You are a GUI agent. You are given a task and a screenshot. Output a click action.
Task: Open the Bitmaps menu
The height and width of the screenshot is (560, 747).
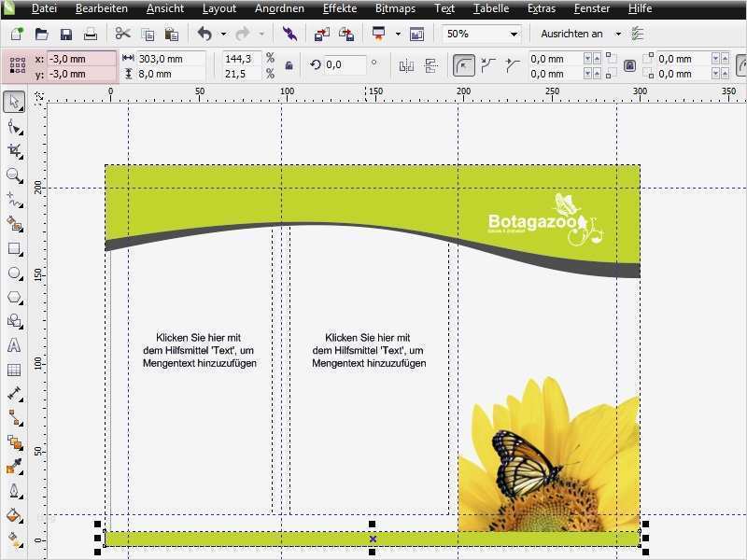tap(396, 8)
